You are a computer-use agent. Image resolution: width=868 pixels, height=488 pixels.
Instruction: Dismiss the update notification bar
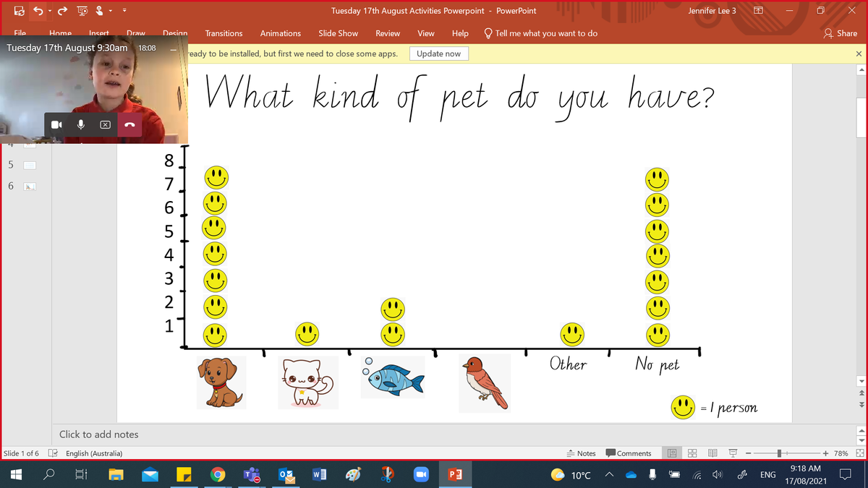[x=859, y=53]
